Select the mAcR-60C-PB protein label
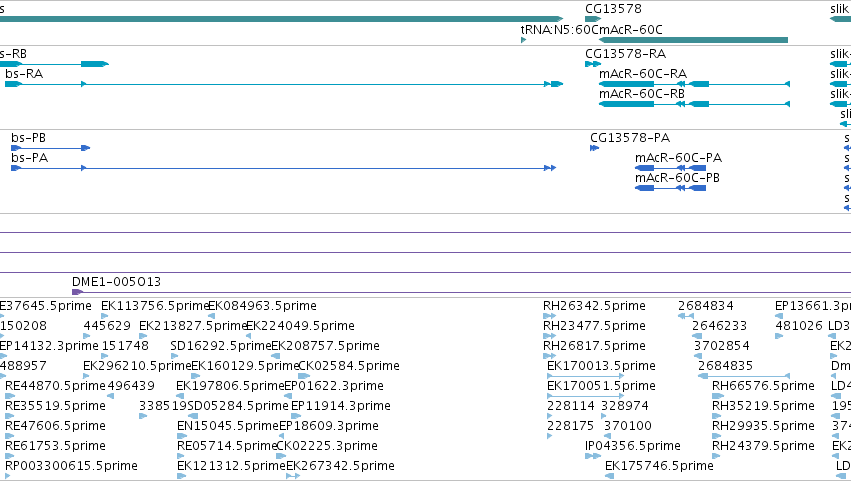This screenshot has width=851, height=481. [677, 178]
